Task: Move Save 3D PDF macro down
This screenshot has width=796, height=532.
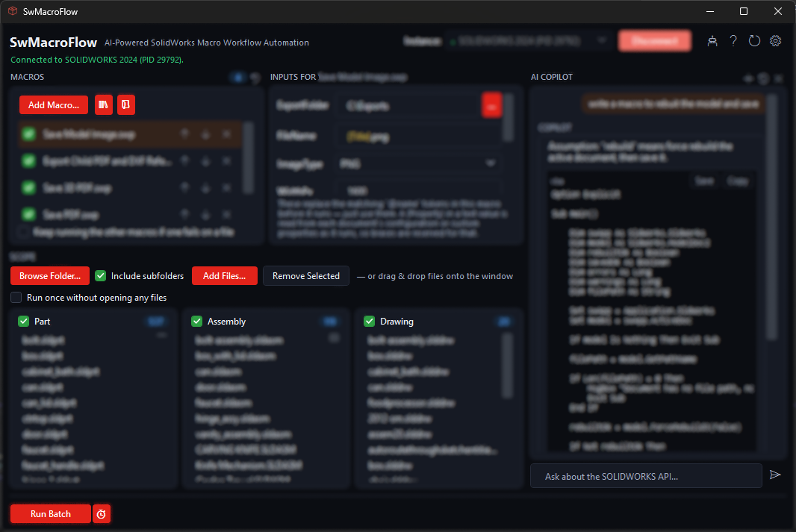Action: click(x=205, y=187)
